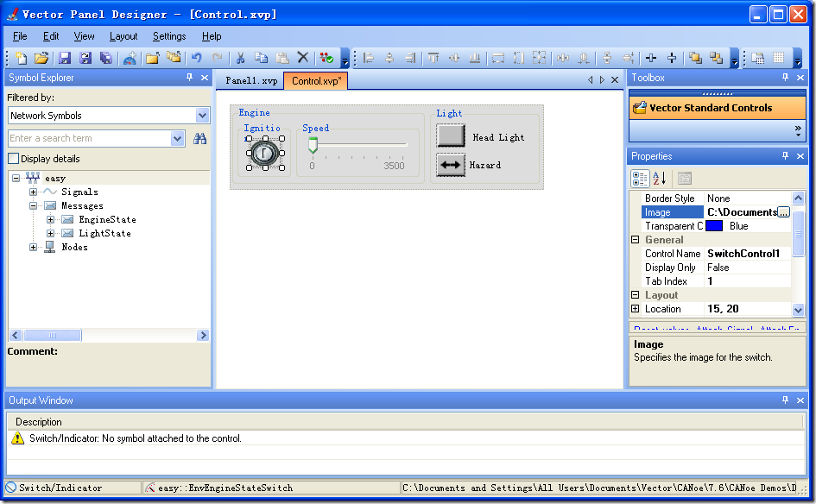Click the gauge with plus toolbar icon
The width and height of the screenshot is (816, 504).
130,58
